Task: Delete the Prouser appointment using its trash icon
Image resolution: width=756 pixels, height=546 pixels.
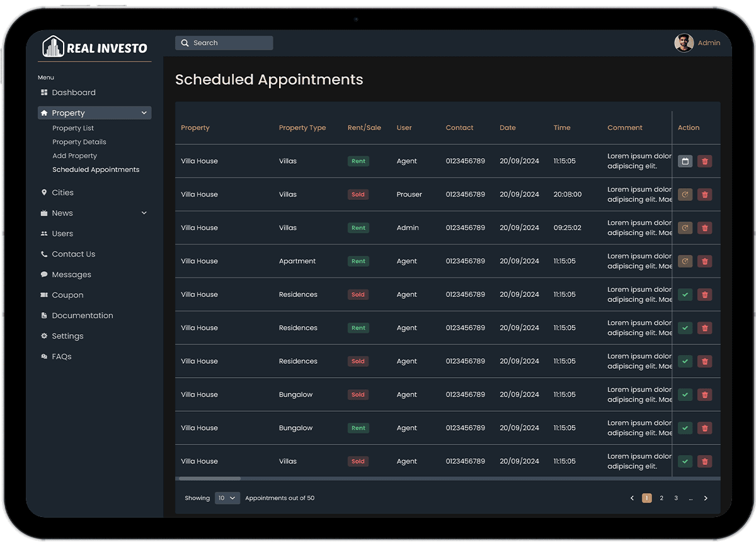Action: 705,195
